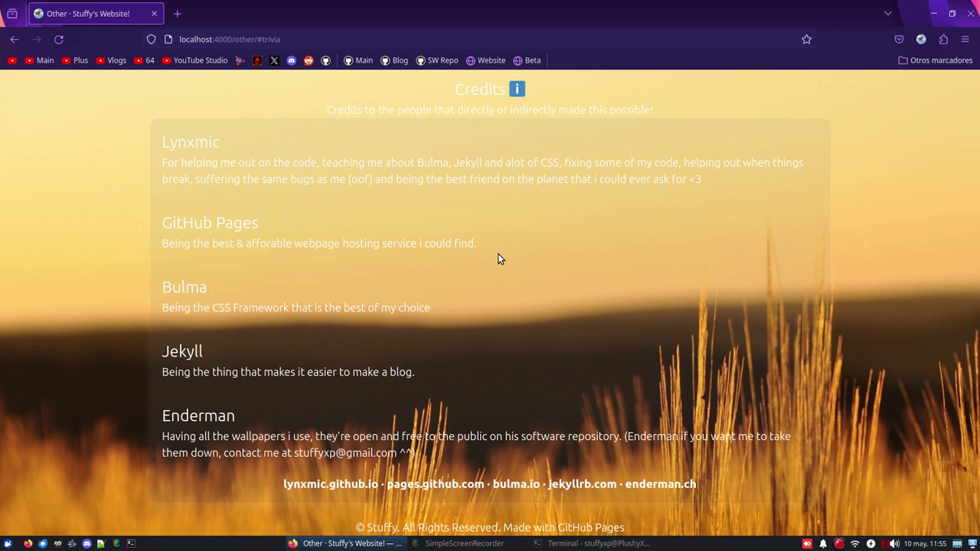Open the Website bookmark
The width and height of the screenshot is (980, 551).
tap(485, 60)
